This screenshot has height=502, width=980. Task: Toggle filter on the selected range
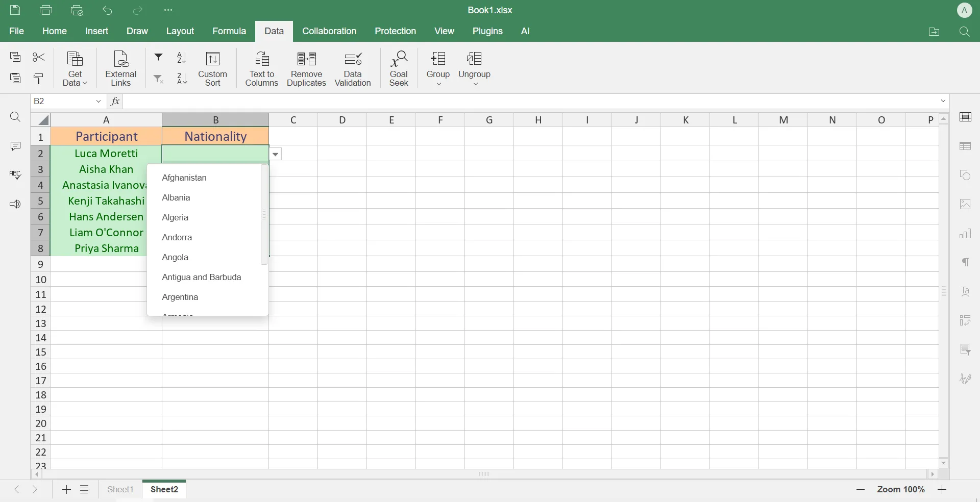coord(158,57)
